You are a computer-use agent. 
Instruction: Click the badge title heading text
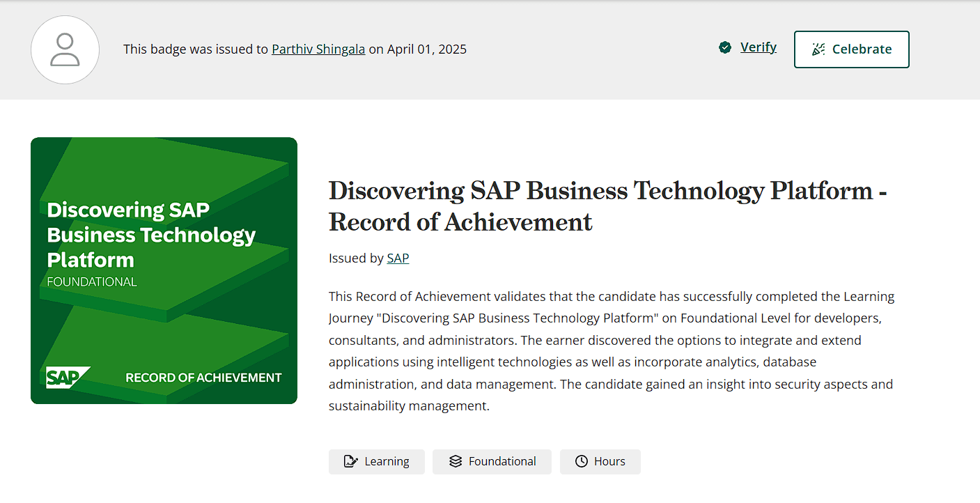607,206
